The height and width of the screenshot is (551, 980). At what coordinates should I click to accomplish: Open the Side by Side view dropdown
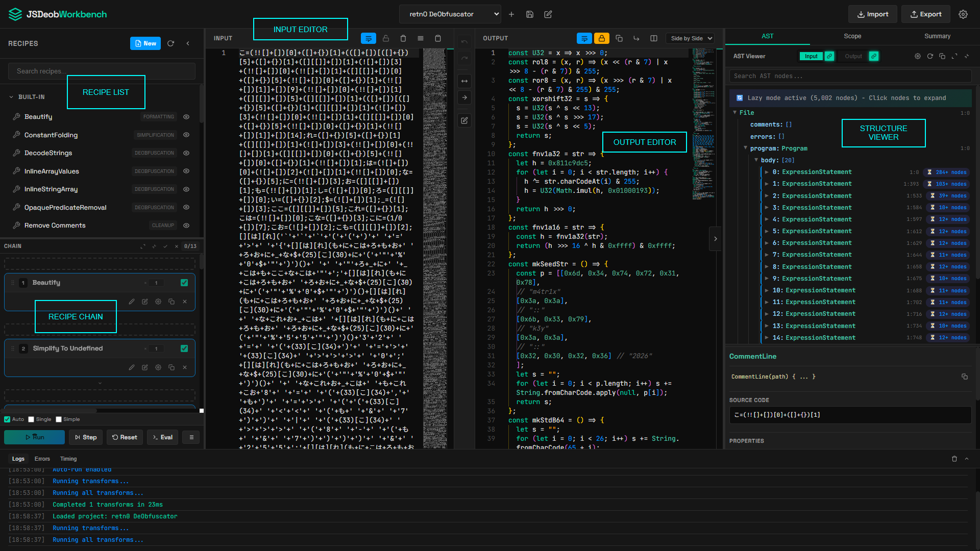pyautogui.click(x=691, y=38)
